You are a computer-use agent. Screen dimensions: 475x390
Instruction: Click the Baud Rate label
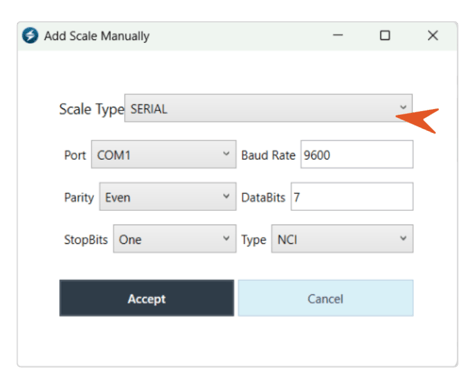pos(268,155)
